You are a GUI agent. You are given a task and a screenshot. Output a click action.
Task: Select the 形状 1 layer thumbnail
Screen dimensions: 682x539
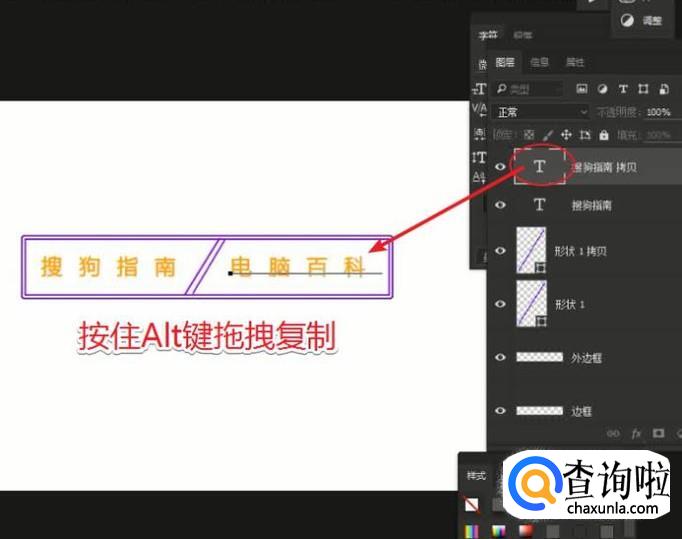click(x=531, y=303)
